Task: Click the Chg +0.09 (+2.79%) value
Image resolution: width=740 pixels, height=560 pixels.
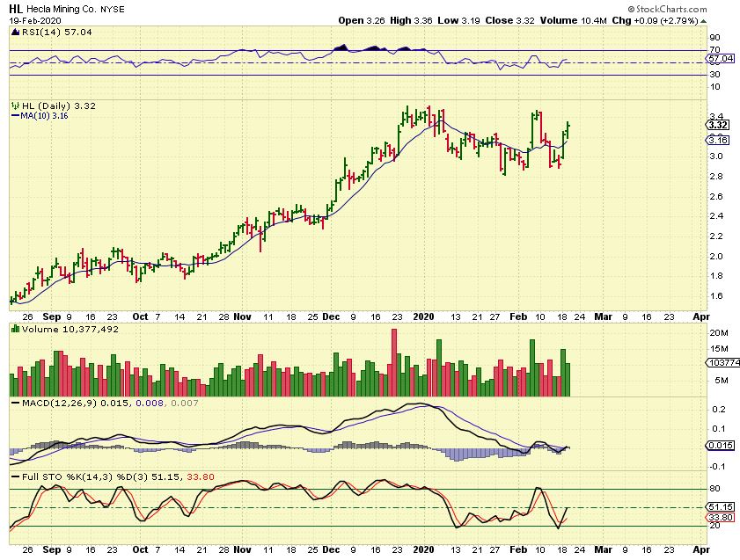Action: (655, 21)
